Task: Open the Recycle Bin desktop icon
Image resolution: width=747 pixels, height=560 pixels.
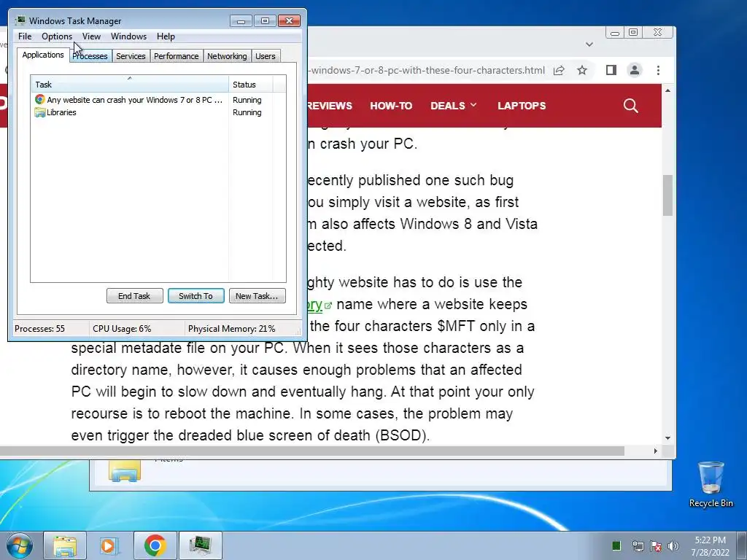Action: tap(711, 485)
